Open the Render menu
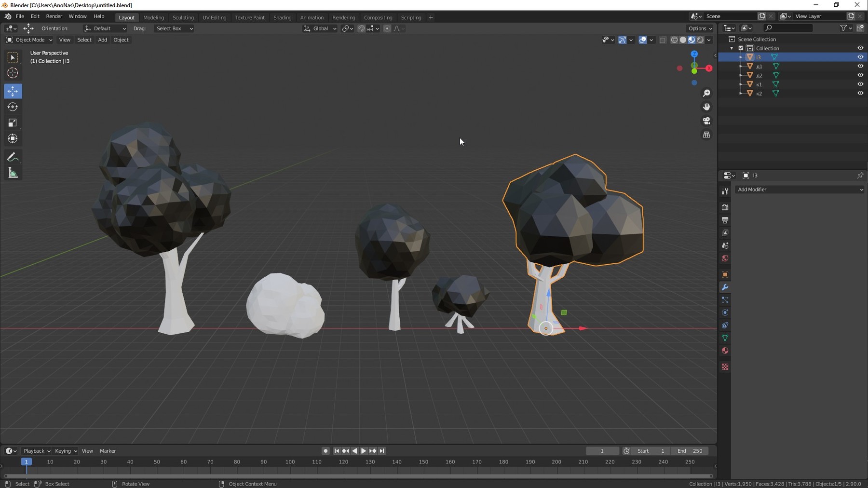 (x=54, y=16)
